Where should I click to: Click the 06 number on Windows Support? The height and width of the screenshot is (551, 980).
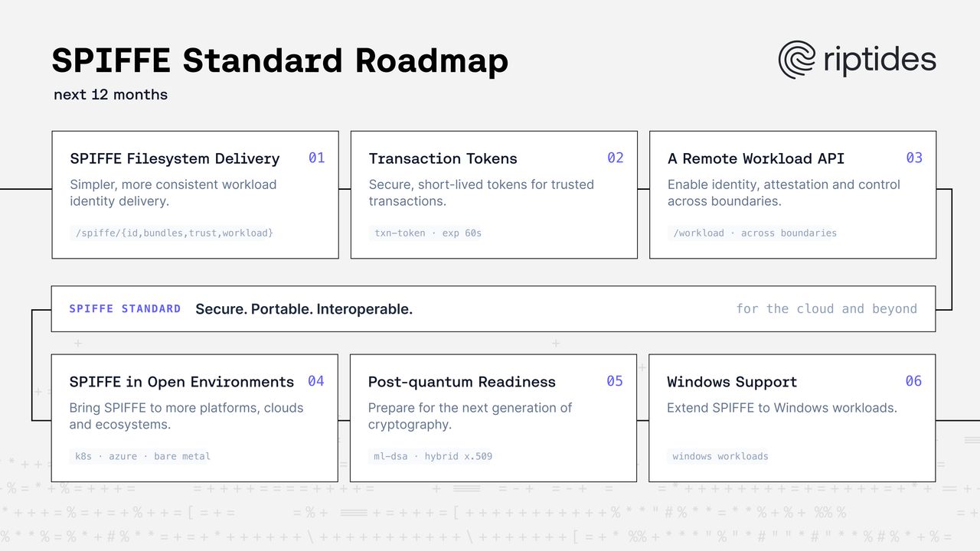[x=913, y=381]
